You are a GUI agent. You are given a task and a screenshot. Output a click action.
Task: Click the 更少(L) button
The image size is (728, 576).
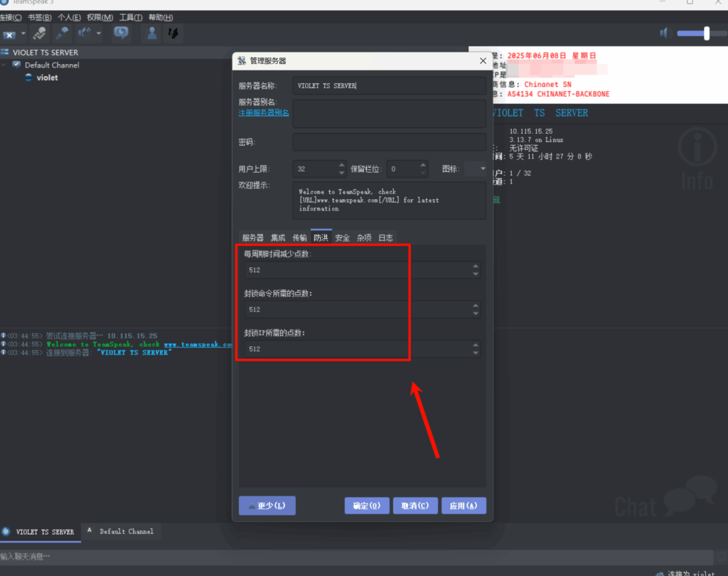[267, 506]
